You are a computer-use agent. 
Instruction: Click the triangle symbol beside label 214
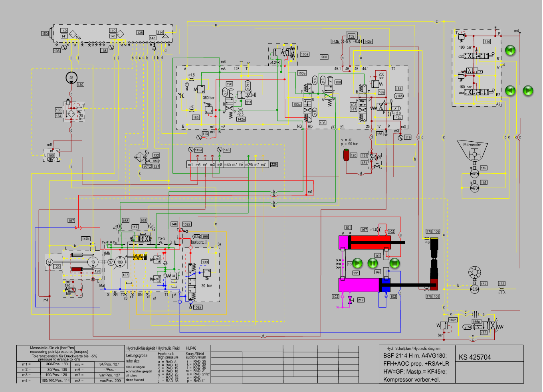click(166, 36)
